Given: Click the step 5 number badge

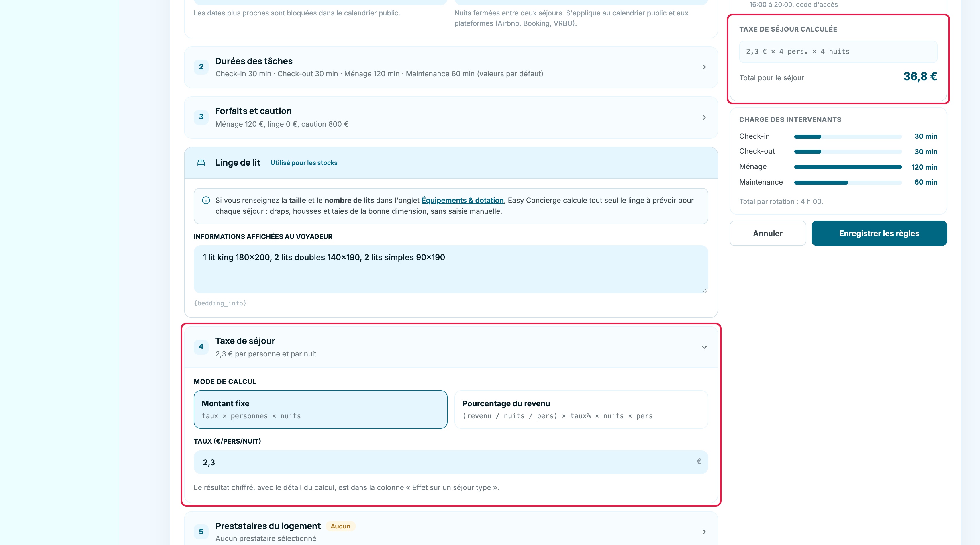Looking at the screenshot, I should pyautogui.click(x=201, y=532).
